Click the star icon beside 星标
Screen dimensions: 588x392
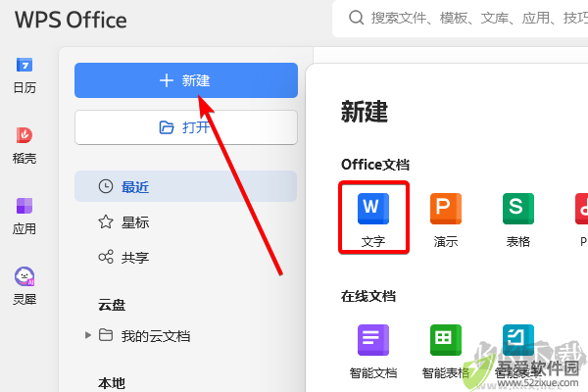(106, 222)
